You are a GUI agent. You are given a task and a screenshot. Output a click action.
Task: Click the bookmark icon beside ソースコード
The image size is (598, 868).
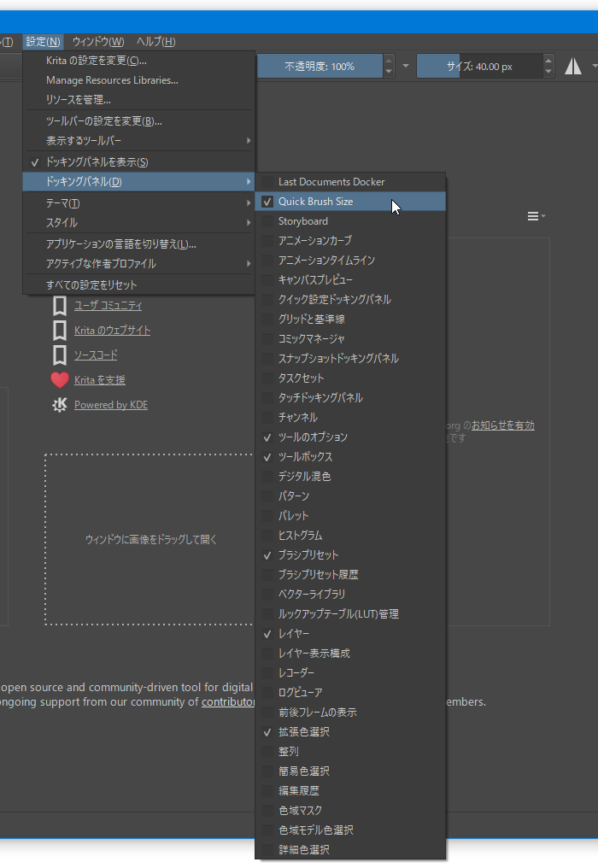pos(60,355)
